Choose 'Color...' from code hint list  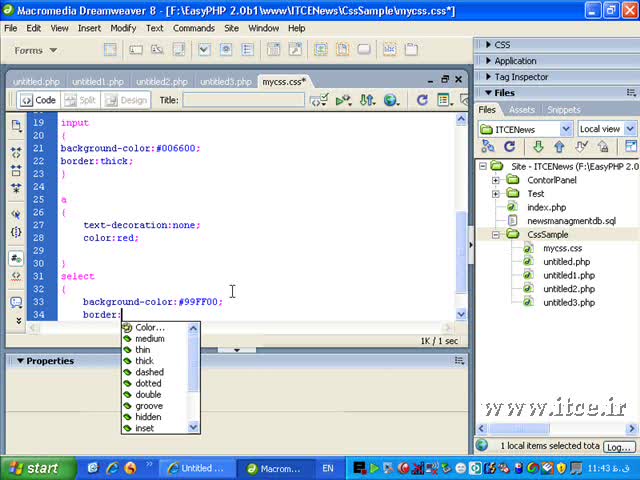click(x=150, y=328)
